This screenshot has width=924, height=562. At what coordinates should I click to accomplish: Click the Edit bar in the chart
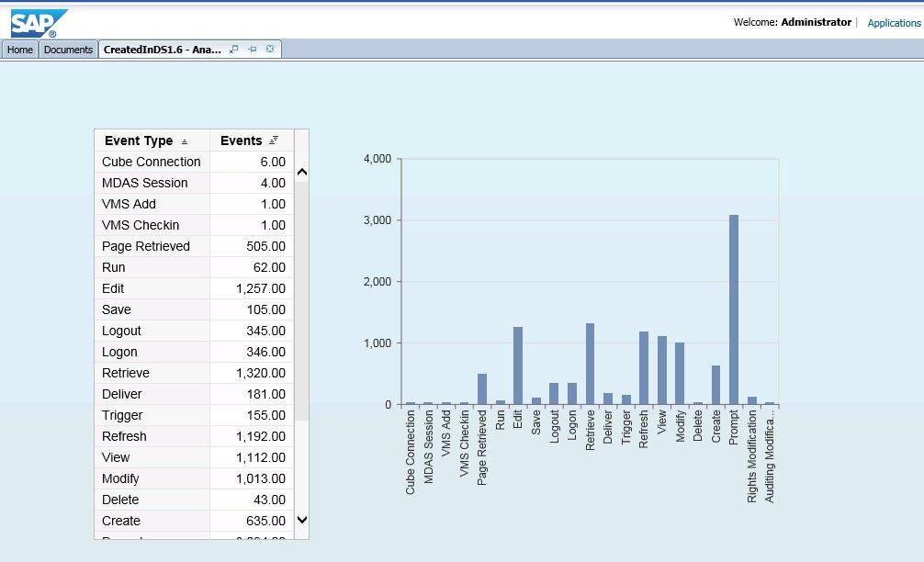point(518,365)
